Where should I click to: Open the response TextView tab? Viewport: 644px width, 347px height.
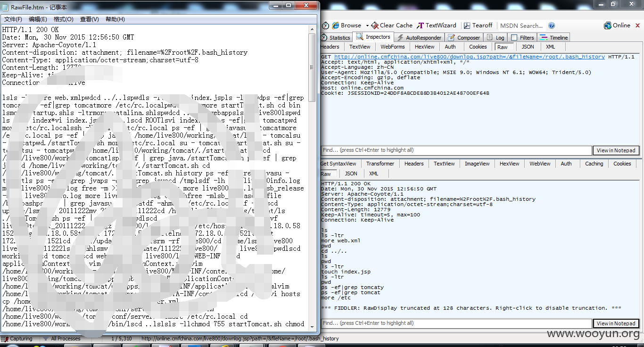[444, 164]
